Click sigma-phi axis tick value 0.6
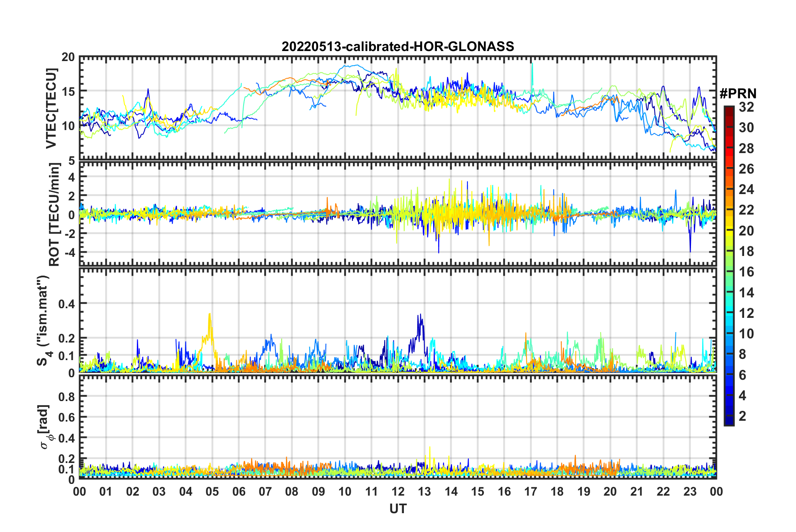This screenshot has height=532, width=796. coord(67,417)
